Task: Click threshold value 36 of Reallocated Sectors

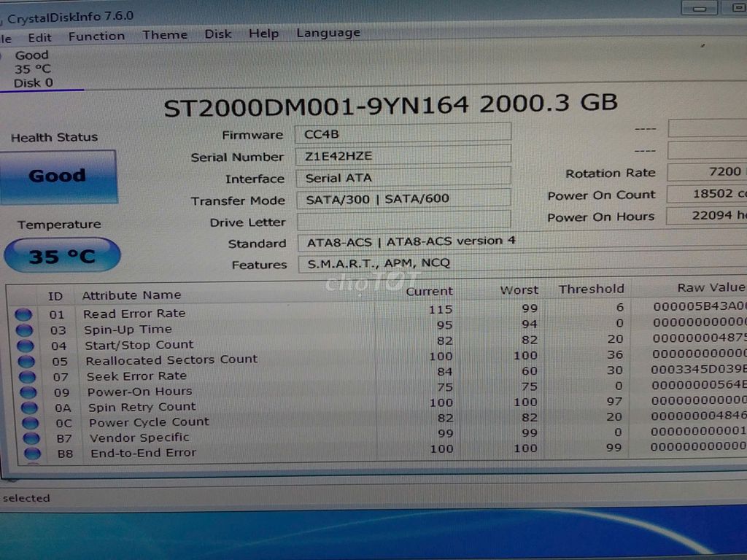Action: pyautogui.click(x=614, y=355)
